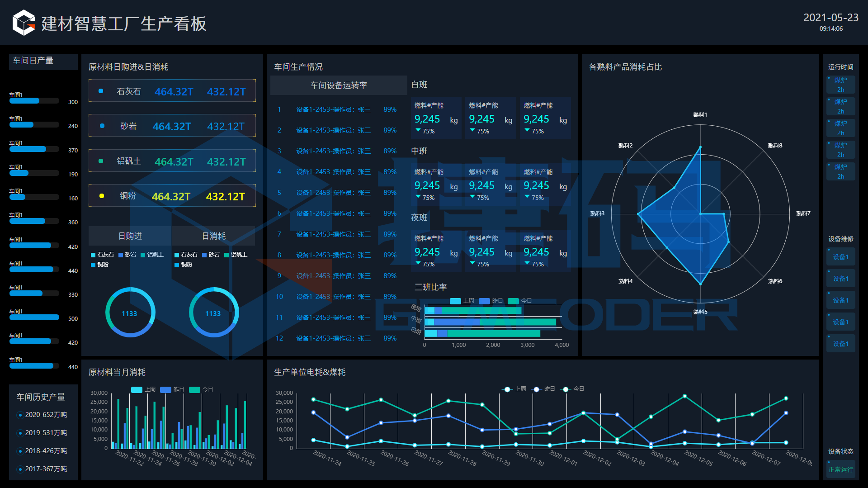
Task: Toggle 上周 legend in 原材料当月消耗 chart
Action: [x=137, y=389]
